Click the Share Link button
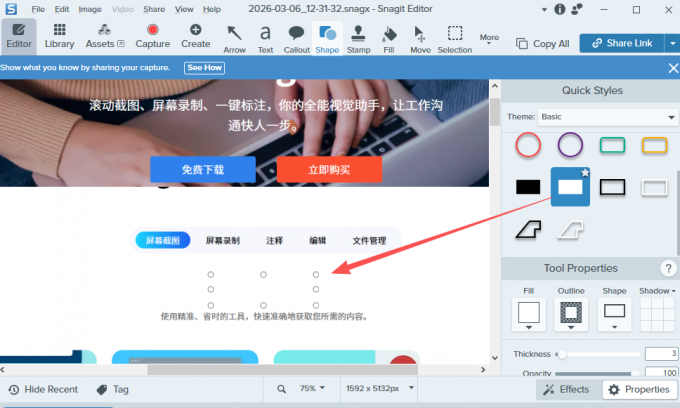This screenshot has width=680, height=408. click(x=622, y=43)
